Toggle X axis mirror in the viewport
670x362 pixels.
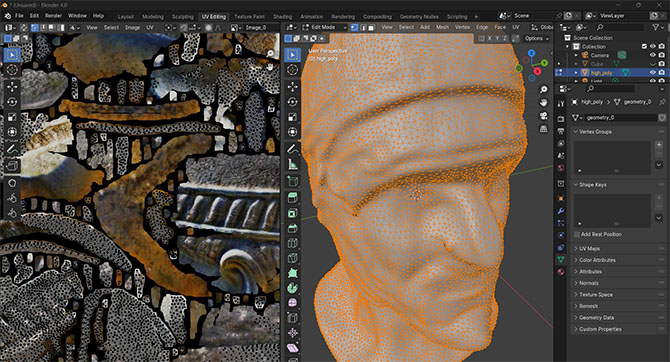(x=490, y=38)
